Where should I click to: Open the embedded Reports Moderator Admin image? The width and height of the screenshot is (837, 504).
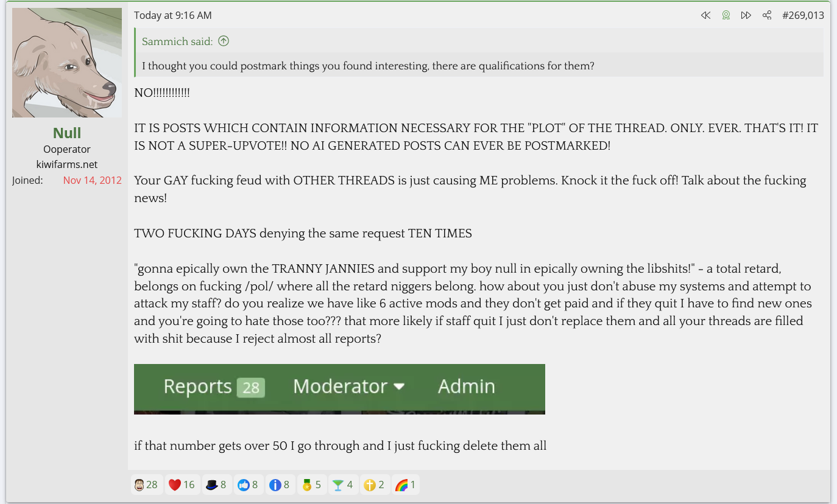[339, 389]
